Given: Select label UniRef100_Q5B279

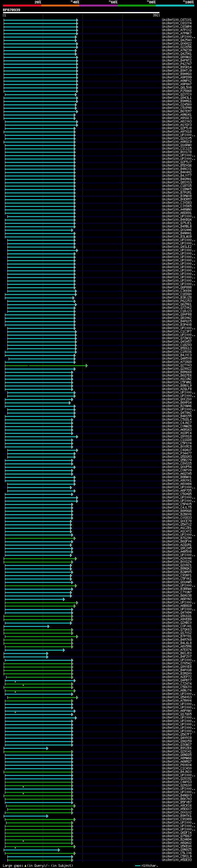Looking at the screenshot, I should (177, 460).
